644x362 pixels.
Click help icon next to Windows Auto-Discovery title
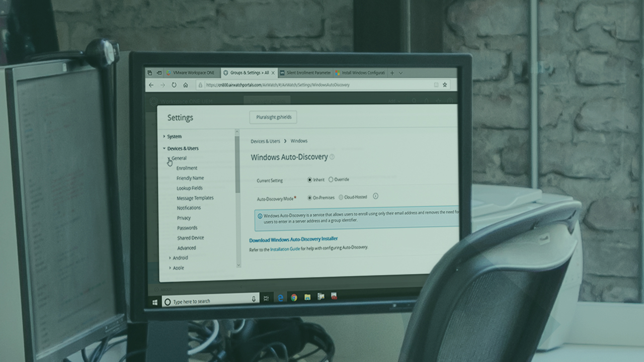332,157
